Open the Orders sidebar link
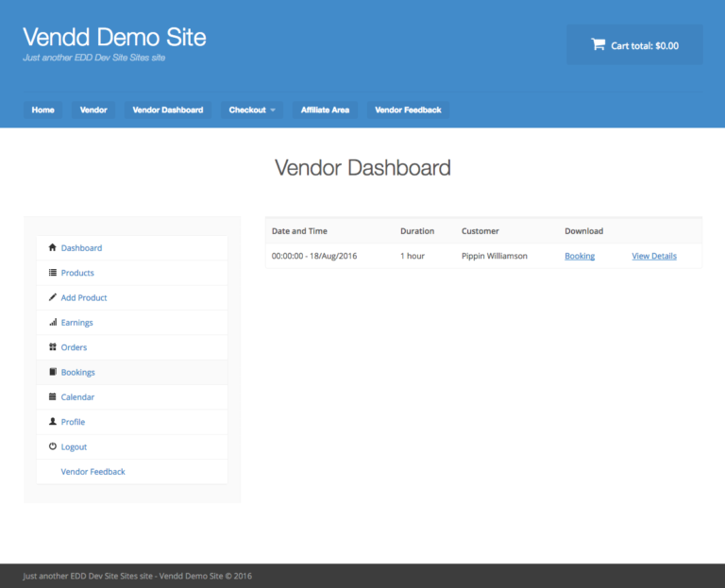Screen dimensions: 725x588 tap(74, 347)
